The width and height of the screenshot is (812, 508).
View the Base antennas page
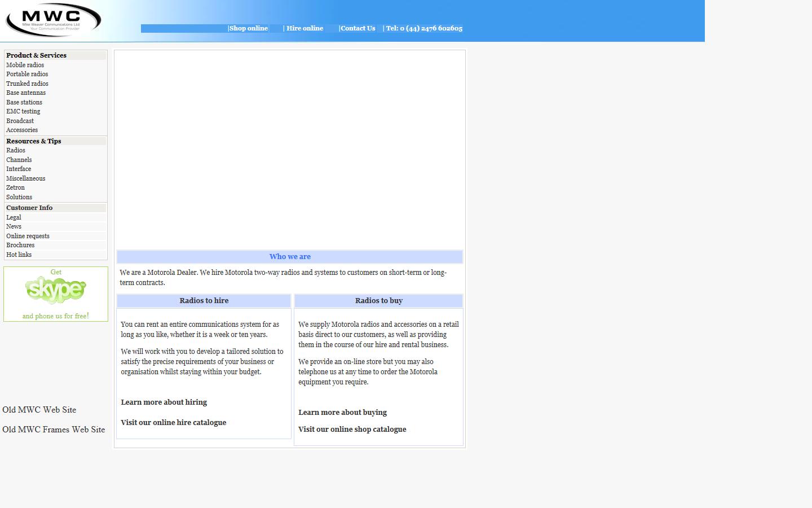(25, 93)
